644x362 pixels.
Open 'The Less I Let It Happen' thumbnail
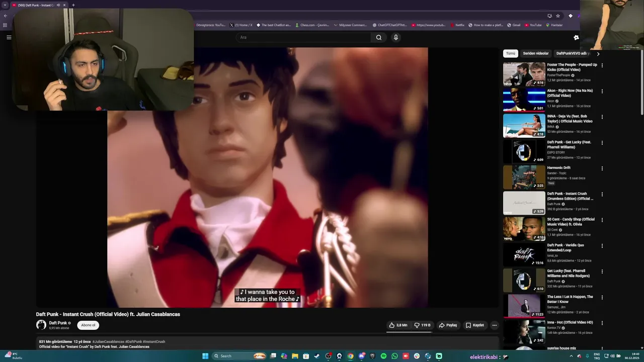coord(524,306)
